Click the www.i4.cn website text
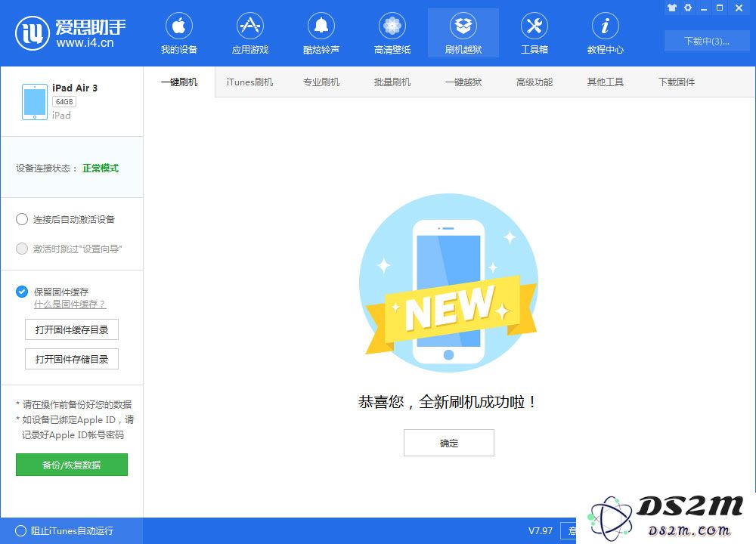This screenshot has height=544, width=756. pos(85,43)
